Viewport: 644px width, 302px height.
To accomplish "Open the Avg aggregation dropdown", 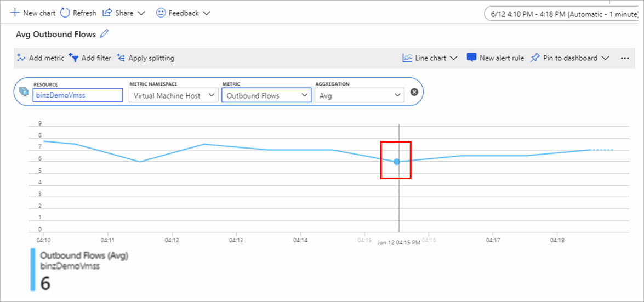I will tap(359, 95).
